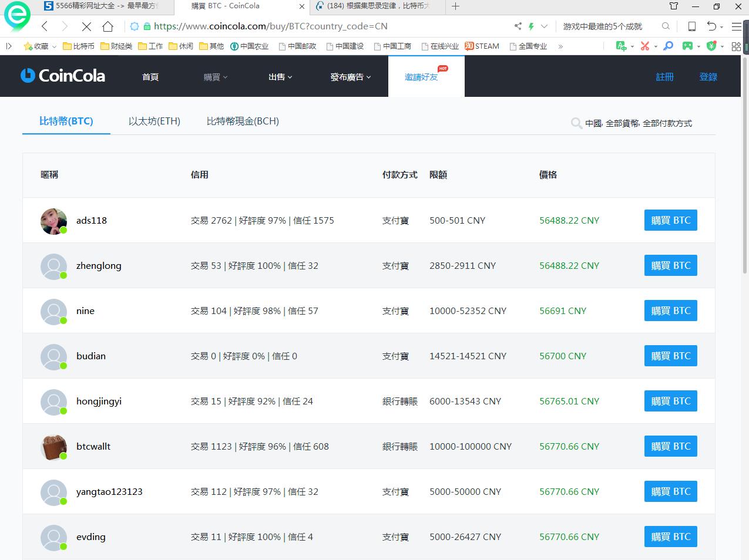Open new tab with the plus button

(455, 6)
